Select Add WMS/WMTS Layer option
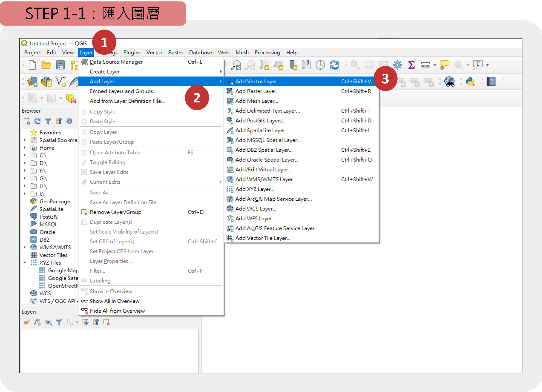The height and width of the screenshot is (392, 542). (266, 179)
